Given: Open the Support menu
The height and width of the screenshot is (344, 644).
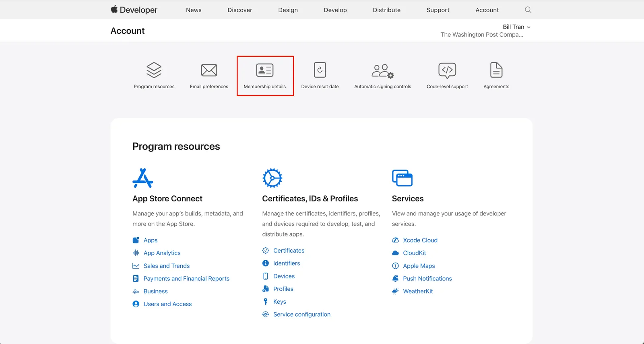Looking at the screenshot, I should click(x=438, y=10).
